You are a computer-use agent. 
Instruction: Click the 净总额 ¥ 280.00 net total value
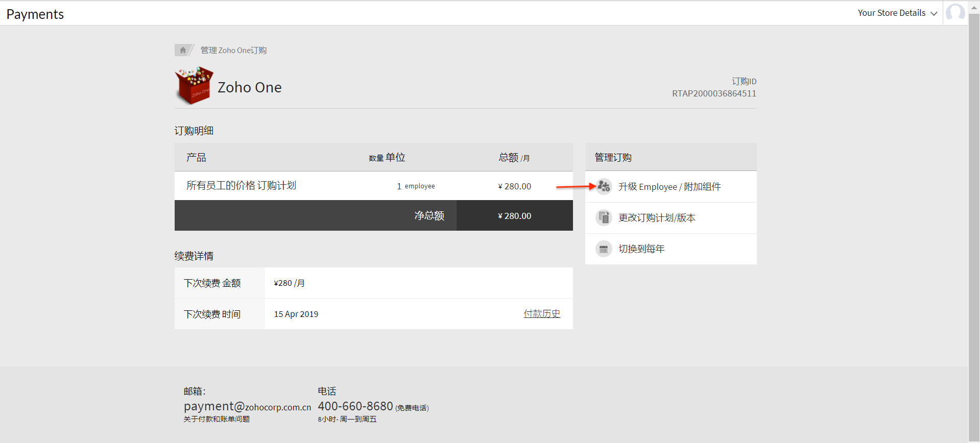tap(514, 216)
